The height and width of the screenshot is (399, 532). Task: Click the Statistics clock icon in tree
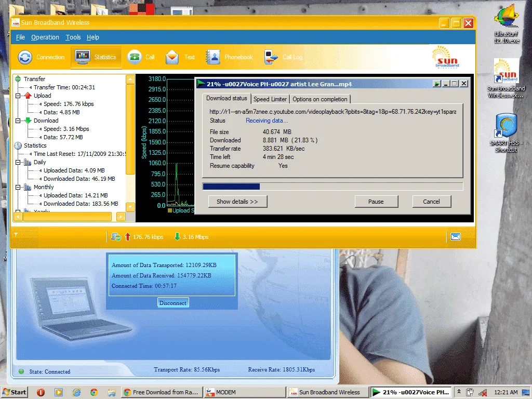tap(18, 145)
